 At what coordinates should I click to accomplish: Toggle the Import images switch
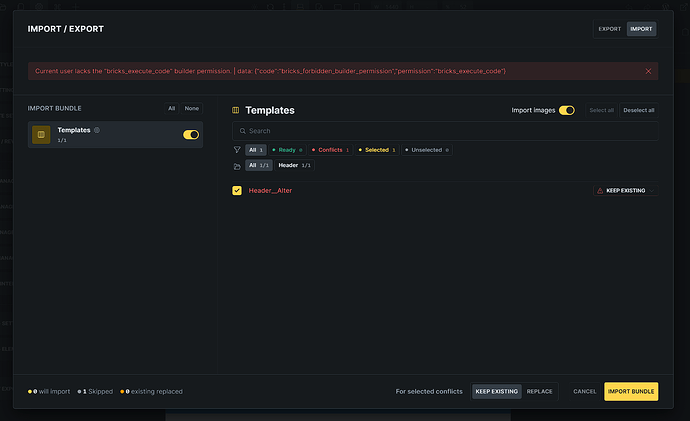tap(567, 110)
